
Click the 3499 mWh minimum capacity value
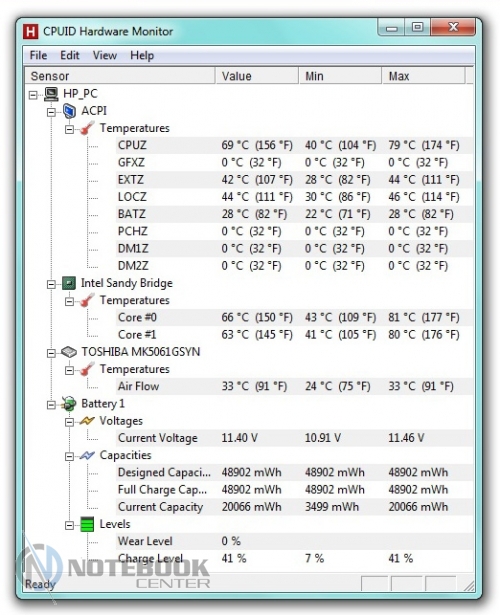(x=332, y=507)
